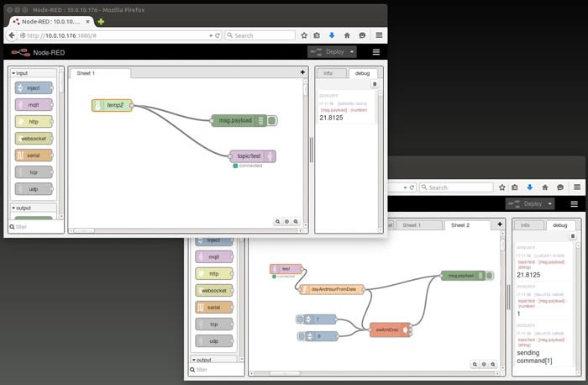Screen dimensions: 588x385
Task: Add new sheet with plus in back window
Action: (x=500, y=224)
